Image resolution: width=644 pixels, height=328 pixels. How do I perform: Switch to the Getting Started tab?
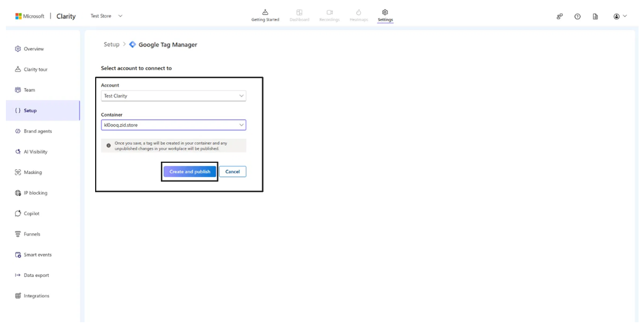265,16
